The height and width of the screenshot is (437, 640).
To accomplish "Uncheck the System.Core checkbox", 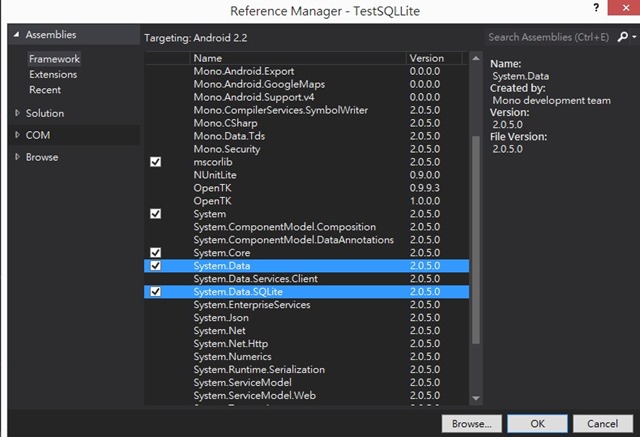I will coord(155,253).
